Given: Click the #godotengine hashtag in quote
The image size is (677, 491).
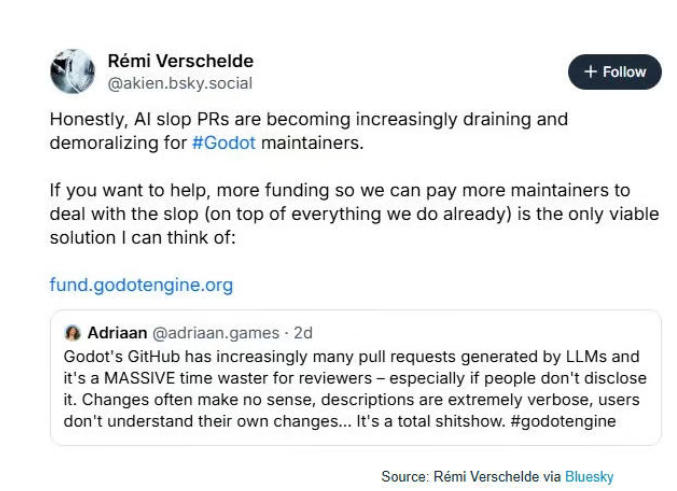Looking at the screenshot, I should [x=562, y=421].
